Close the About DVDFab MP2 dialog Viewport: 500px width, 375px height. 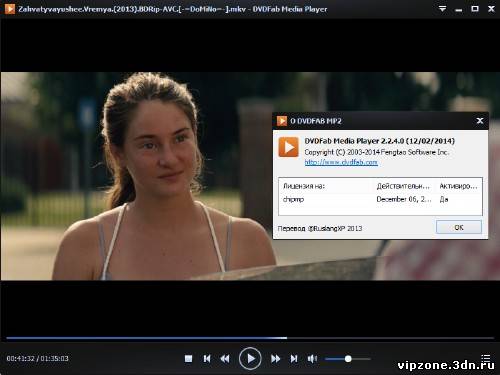pyautogui.click(x=480, y=121)
